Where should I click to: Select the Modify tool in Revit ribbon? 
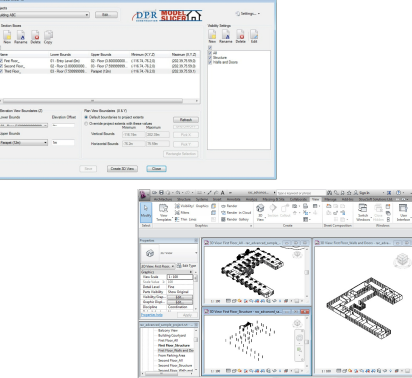[x=146, y=212]
